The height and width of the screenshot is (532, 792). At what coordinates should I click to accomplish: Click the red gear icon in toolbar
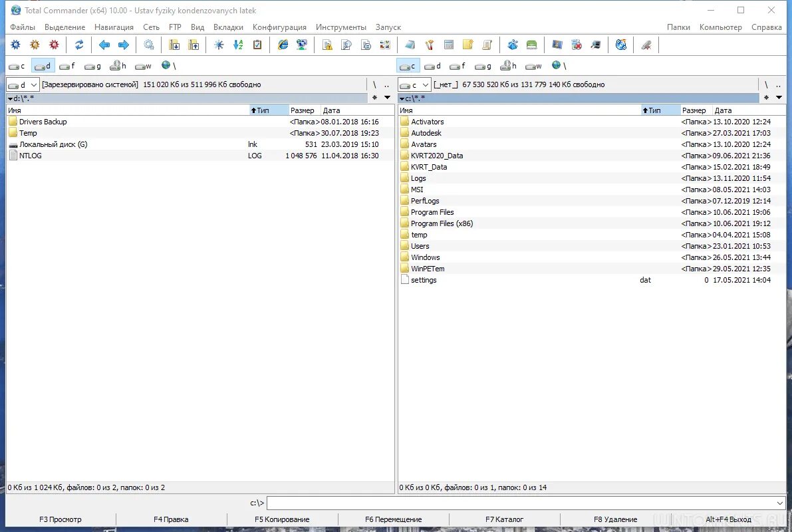coord(54,45)
